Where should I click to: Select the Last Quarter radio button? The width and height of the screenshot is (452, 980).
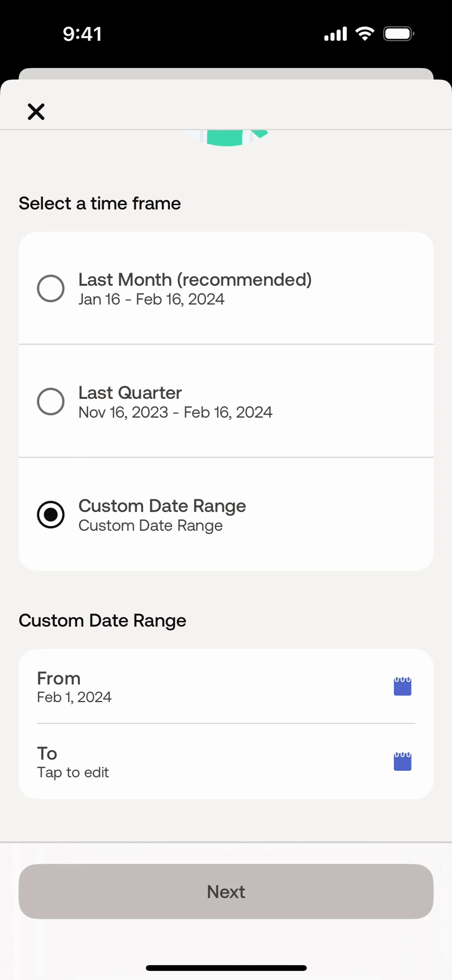51,401
